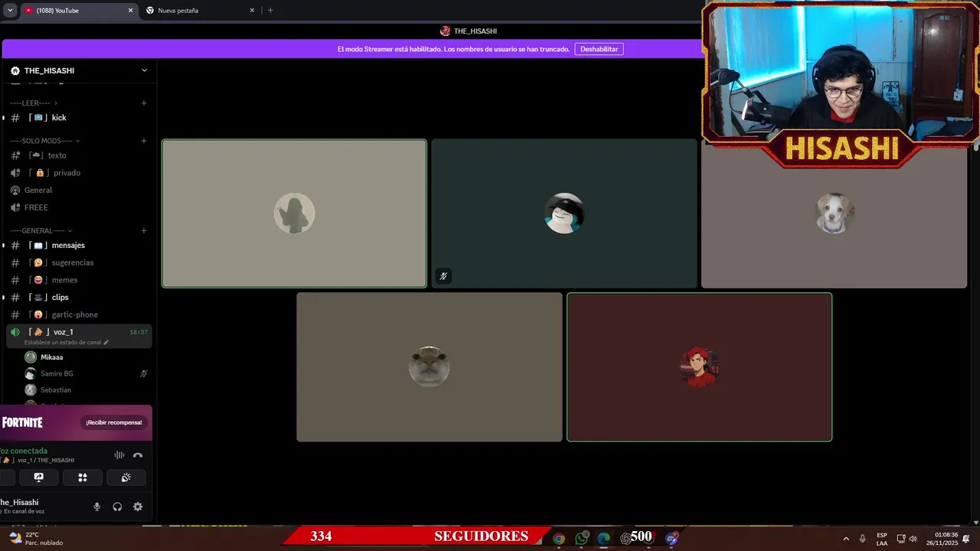The image size is (980, 551).
Task: Disconnect from voice with the hang-up icon
Action: point(138,455)
